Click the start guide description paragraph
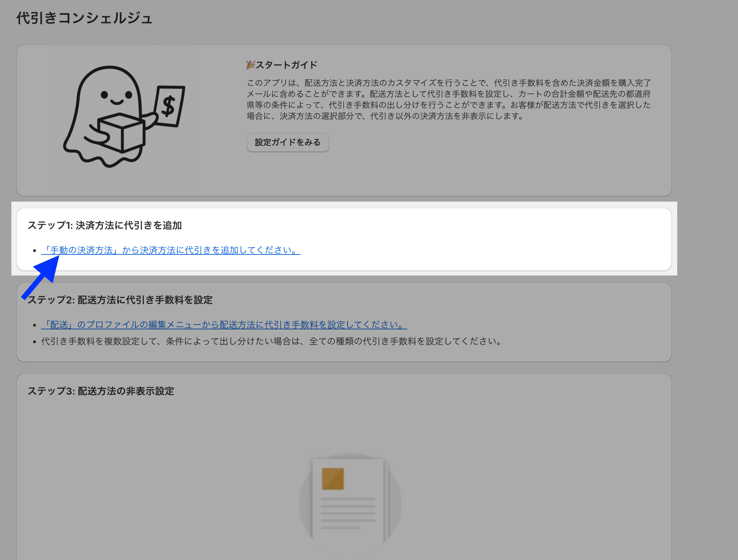The height and width of the screenshot is (560, 738). tap(448, 99)
